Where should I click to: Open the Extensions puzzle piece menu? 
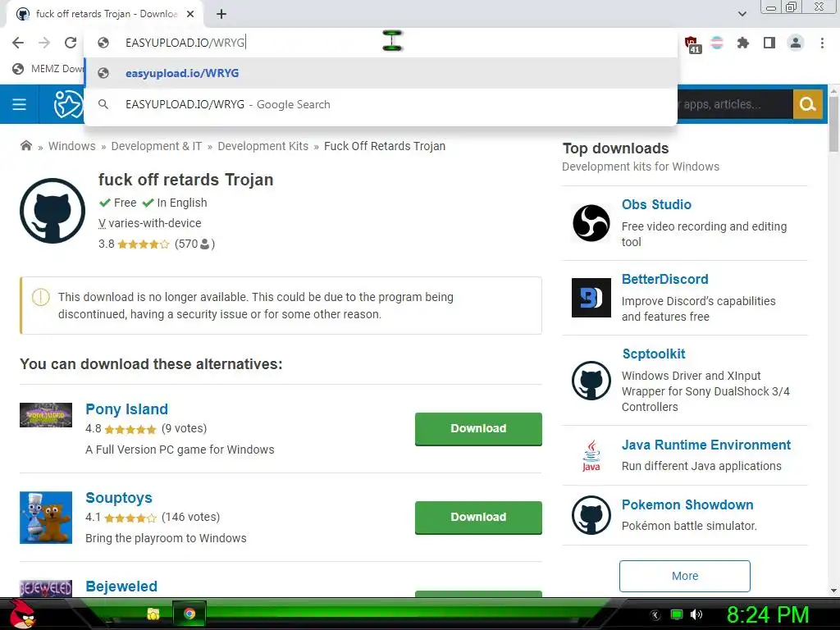[742, 43]
